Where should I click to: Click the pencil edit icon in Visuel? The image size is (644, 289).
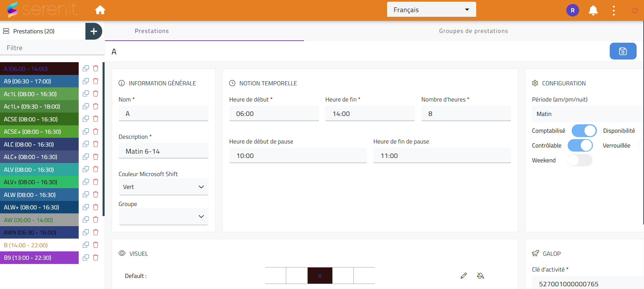point(463,276)
